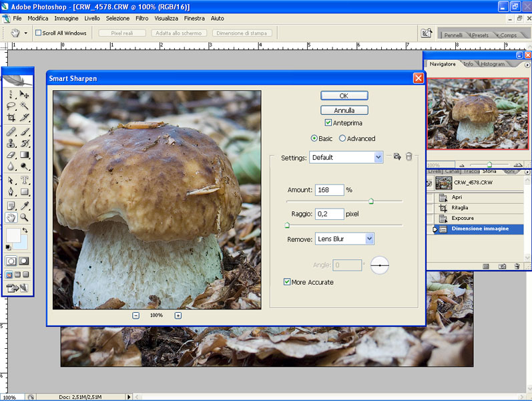The image size is (532, 401).
Task: Click the Annulla button
Action: (344, 110)
